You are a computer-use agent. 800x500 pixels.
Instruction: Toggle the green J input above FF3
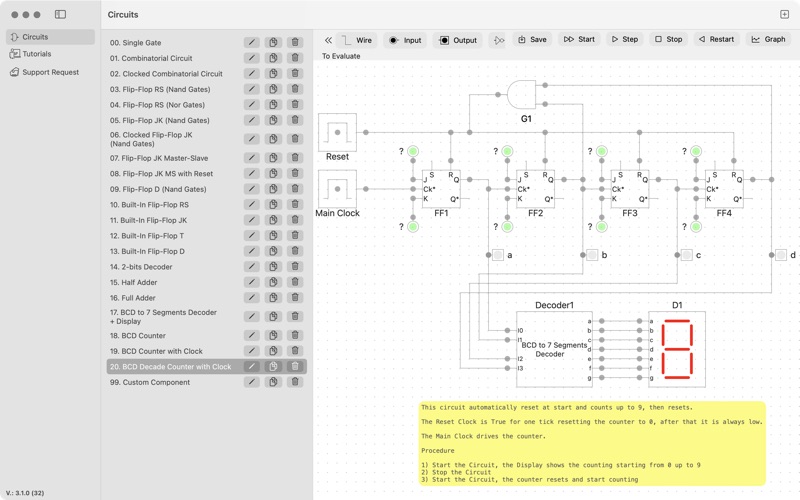click(x=602, y=151)
